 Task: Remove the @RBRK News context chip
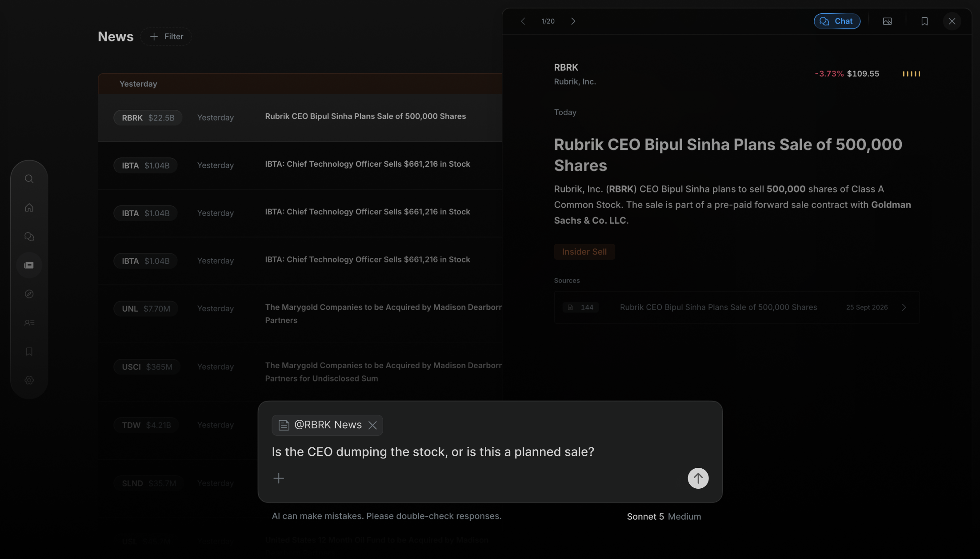click(372, 425)
